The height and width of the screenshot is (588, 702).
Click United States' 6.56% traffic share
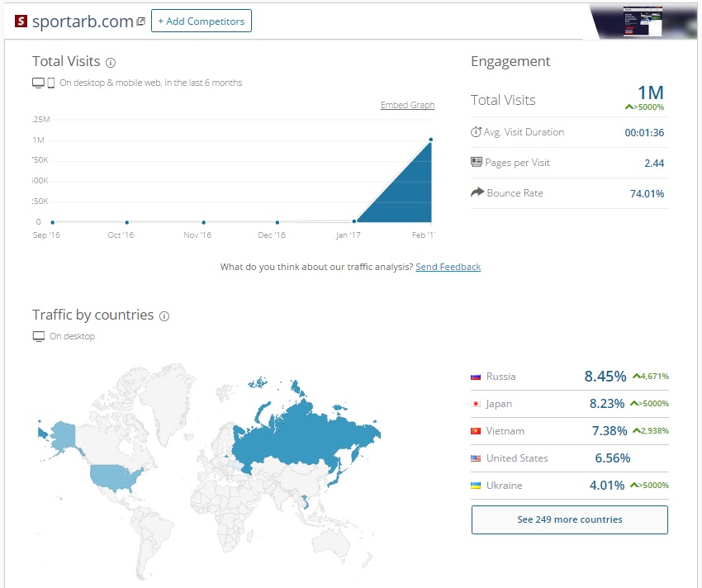(x=613, y=458)
